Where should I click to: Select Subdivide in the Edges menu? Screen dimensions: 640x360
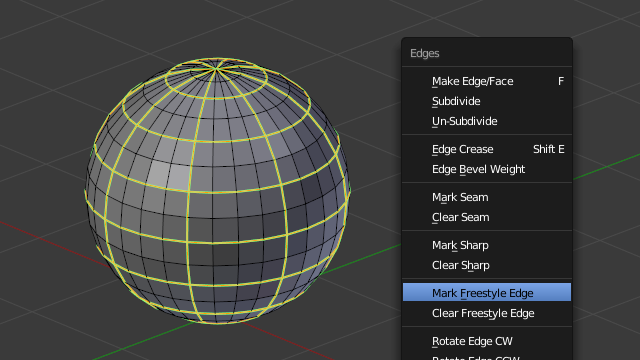[487, 101]
